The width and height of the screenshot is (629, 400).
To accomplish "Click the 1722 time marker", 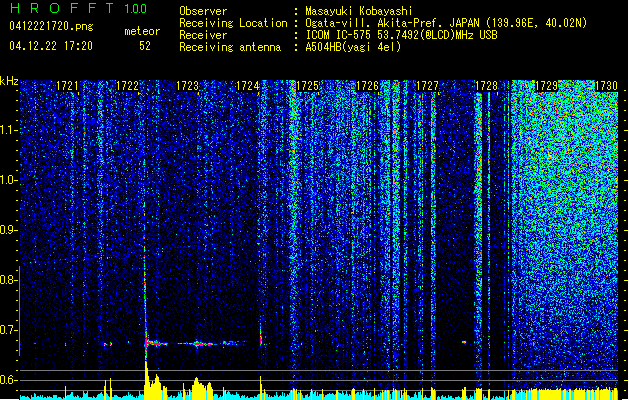I will click(127, 86).
